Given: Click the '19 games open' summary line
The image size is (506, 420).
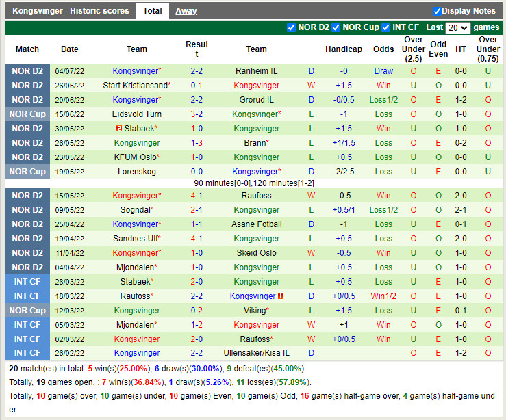Looking at the screenshot, I should (160, 382).
